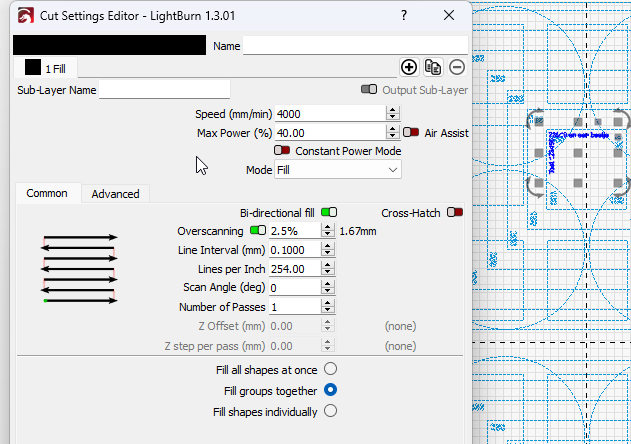Click the bottom-middle selection handle in workspace
The height and width of the screenshot is (444, 631).
[578, 183]
